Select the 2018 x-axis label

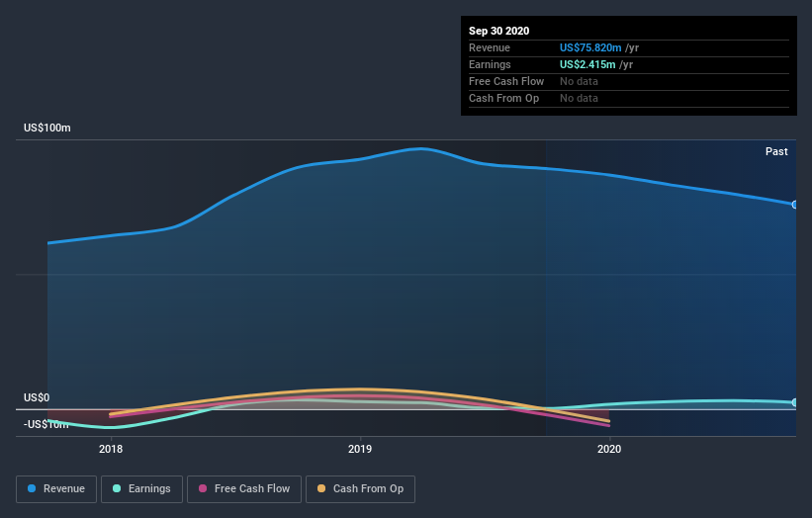[111, 449]
